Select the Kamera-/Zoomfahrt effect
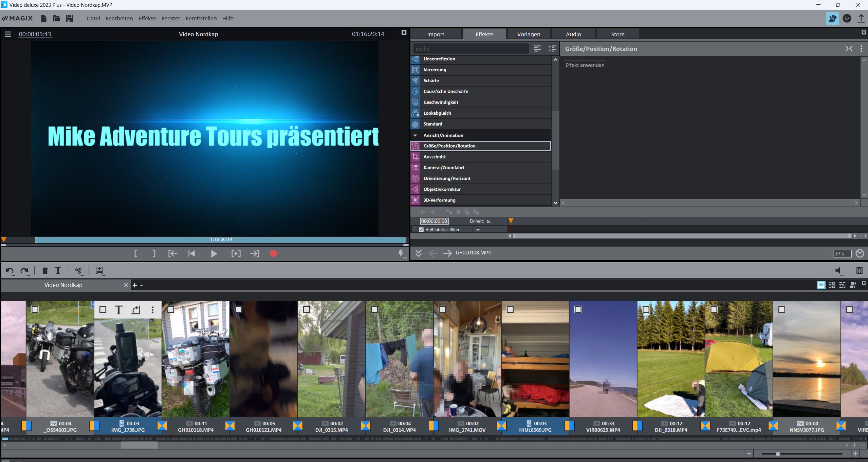Image resolution: width=868 pixels, height=462 pixels. coord(444,168)
